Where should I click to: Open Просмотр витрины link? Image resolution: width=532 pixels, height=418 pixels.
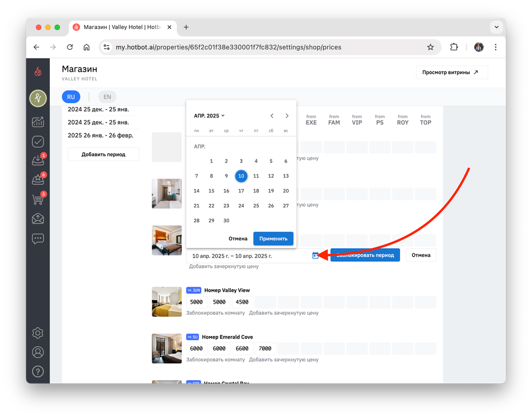[451, 72]
